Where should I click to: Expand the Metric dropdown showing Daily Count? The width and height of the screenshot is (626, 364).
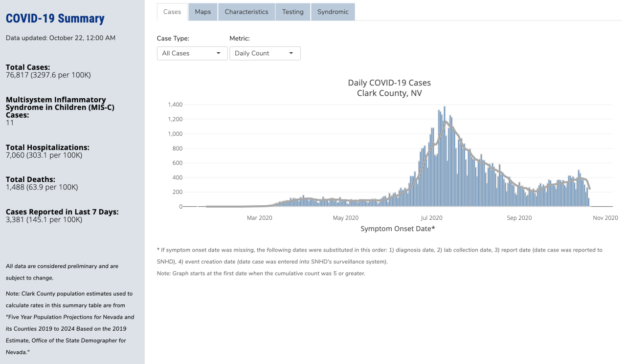point(265,53)
